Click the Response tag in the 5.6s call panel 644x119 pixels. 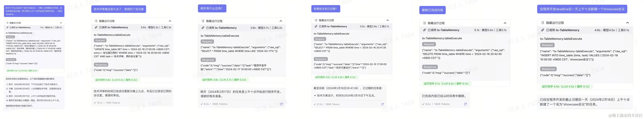(101, 65)
